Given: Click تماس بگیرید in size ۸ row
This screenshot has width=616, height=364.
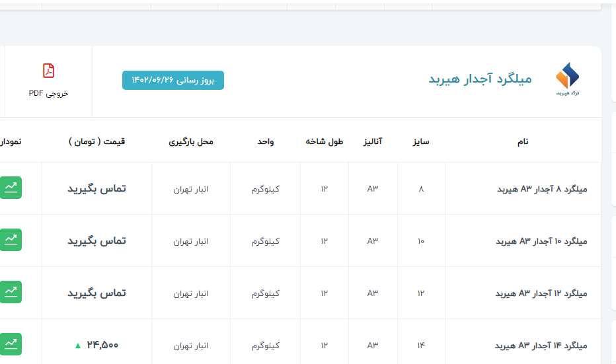Looking at the screenshot, I should click(x=96, y=189).
